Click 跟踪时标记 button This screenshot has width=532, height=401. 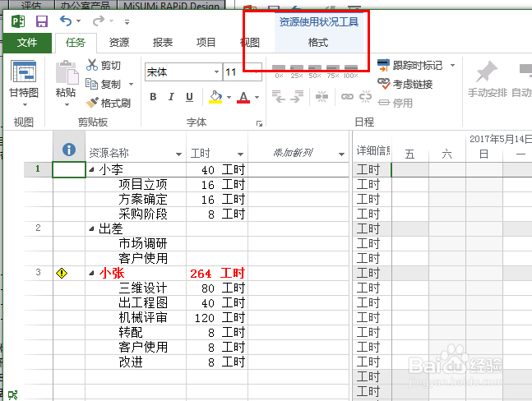409,65
